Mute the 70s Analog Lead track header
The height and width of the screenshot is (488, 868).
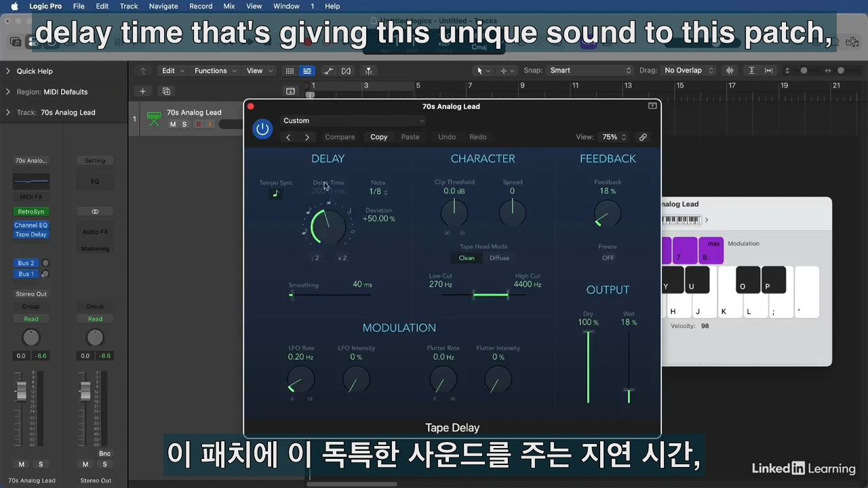pos(173,125)
